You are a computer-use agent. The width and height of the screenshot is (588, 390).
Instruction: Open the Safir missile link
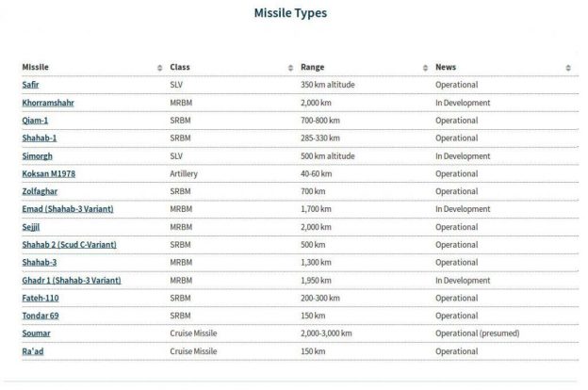point(31,85)
